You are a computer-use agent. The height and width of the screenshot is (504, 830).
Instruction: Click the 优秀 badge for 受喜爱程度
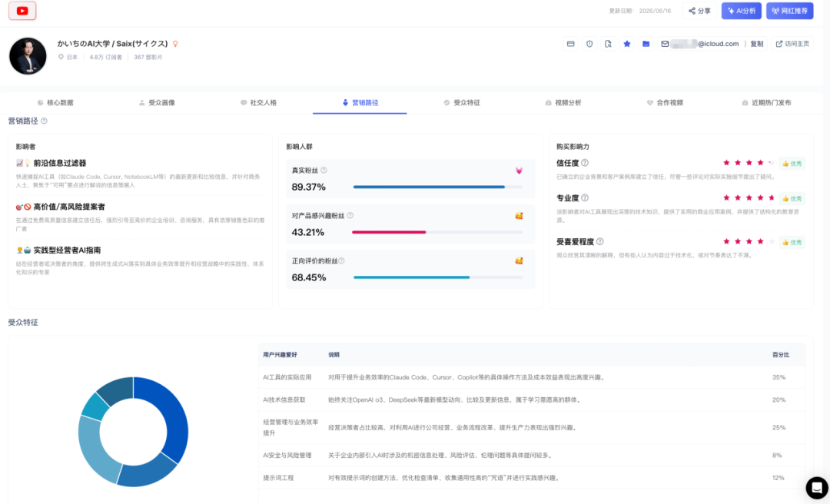coord(792,242)
